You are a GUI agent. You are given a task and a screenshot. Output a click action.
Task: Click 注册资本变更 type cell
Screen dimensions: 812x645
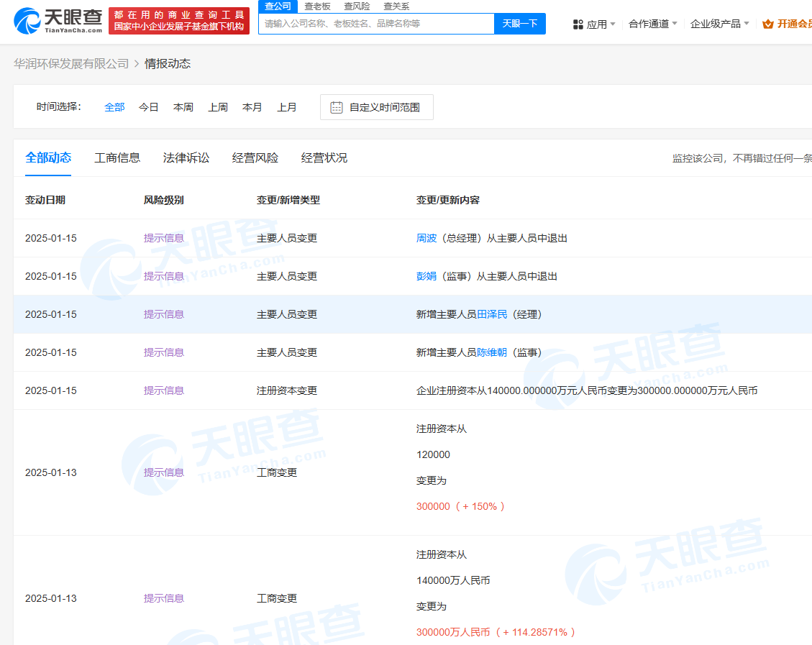(x=287, y=390)
